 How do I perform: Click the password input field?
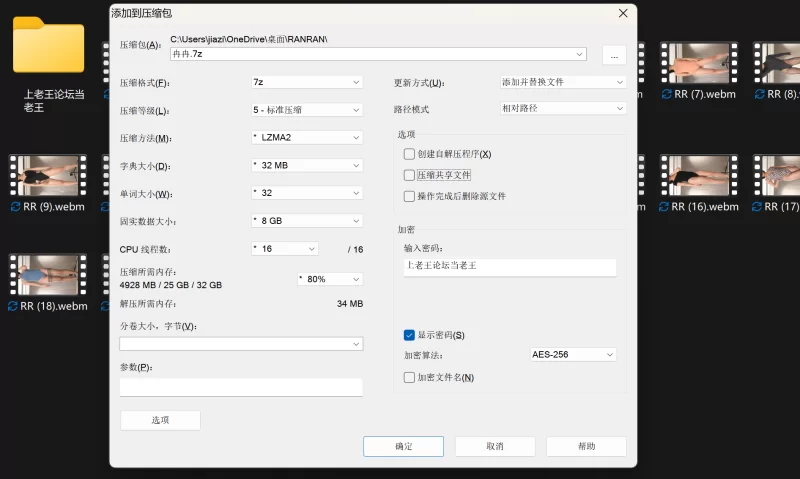510,267
